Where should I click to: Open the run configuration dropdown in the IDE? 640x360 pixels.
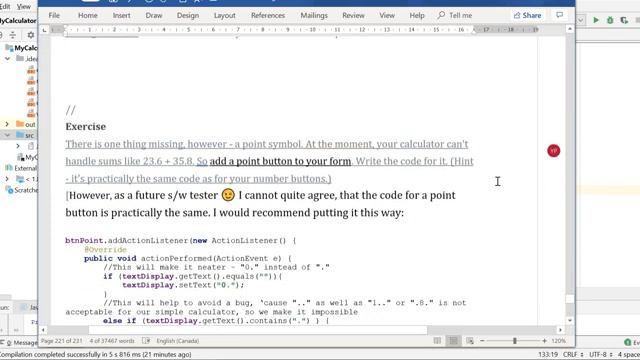click(x=580, y=20)
